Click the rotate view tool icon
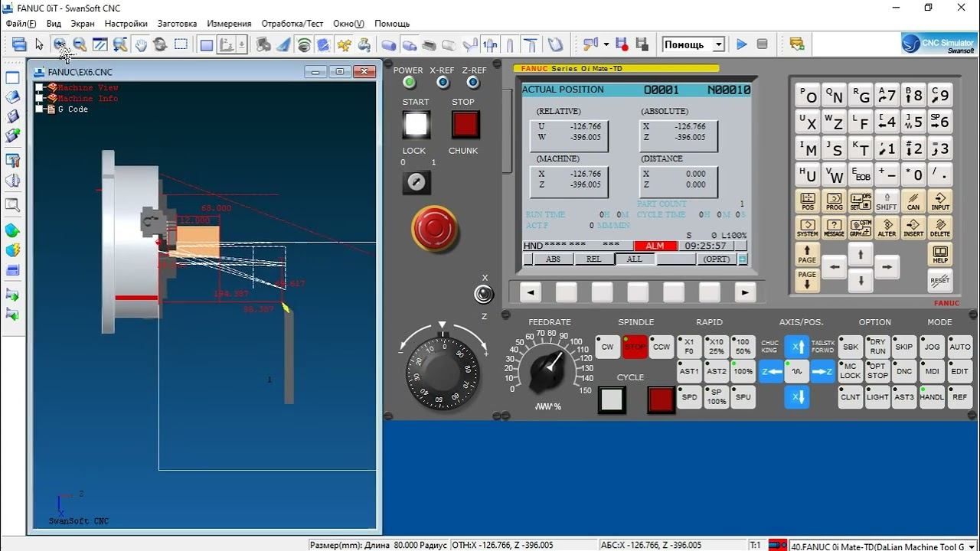Screen dimensions: 980x551 coord(160,45)
